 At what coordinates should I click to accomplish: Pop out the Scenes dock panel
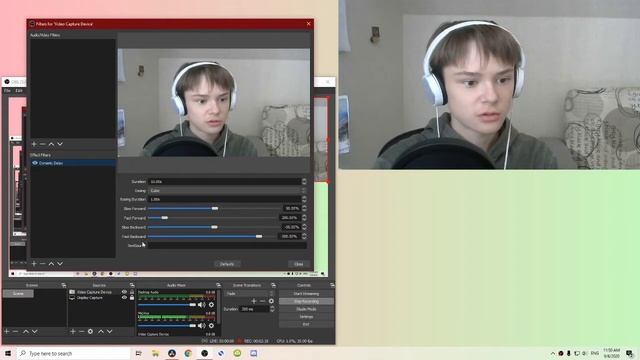(64, 285)
